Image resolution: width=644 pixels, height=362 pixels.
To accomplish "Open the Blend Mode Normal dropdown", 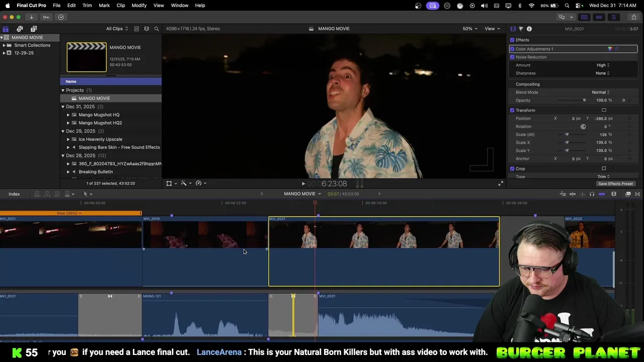I will tap(600, 92).
